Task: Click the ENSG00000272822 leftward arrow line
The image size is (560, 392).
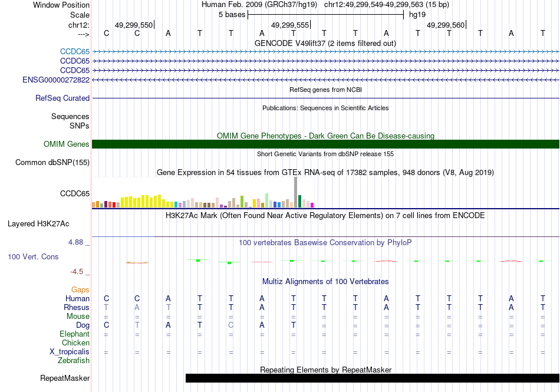Action: click(x=325, y=80)
